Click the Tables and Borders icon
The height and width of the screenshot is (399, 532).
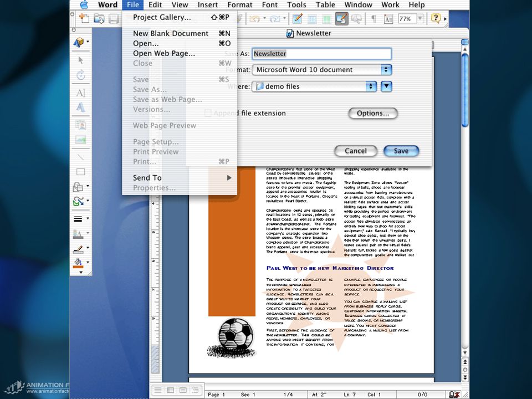click(x=298, y=19)
